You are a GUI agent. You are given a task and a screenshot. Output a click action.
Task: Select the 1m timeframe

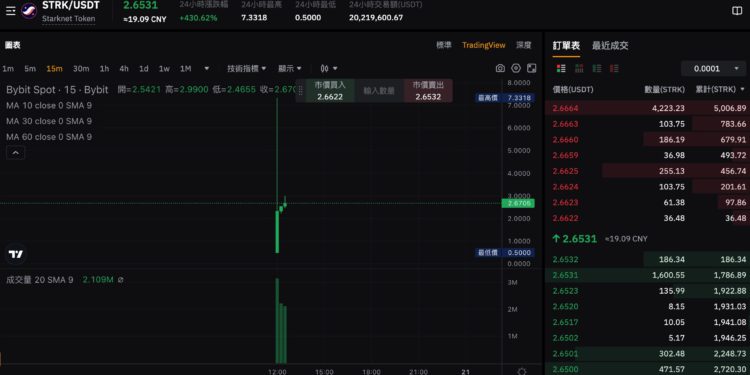[8, 68]
